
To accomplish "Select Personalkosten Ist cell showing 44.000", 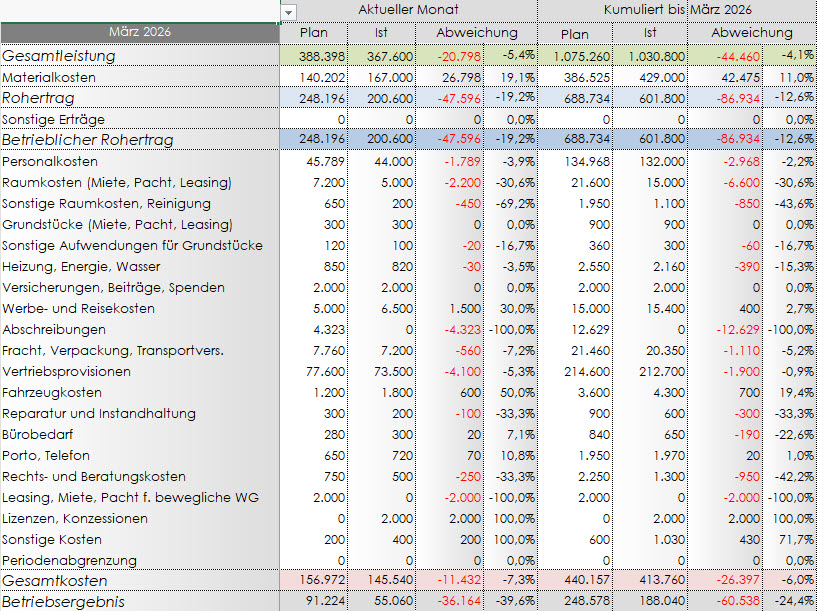I will tap(392, 161).
